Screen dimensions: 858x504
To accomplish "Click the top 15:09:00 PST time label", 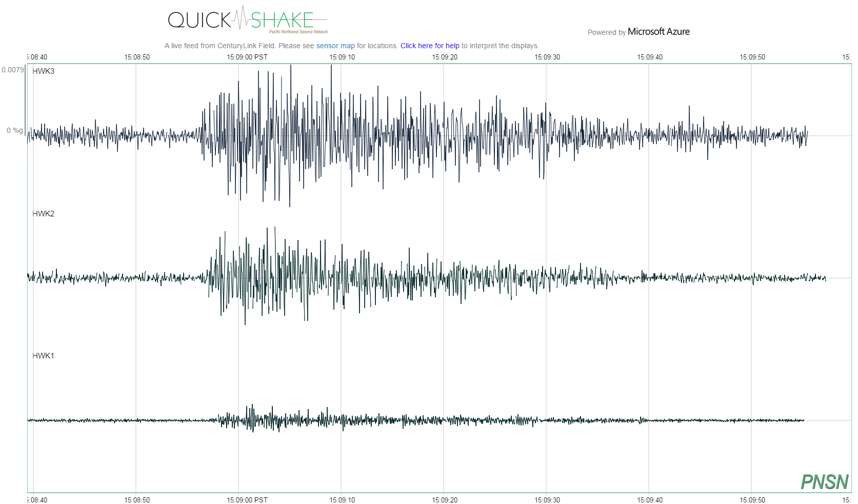I will (x=247, y=57).
